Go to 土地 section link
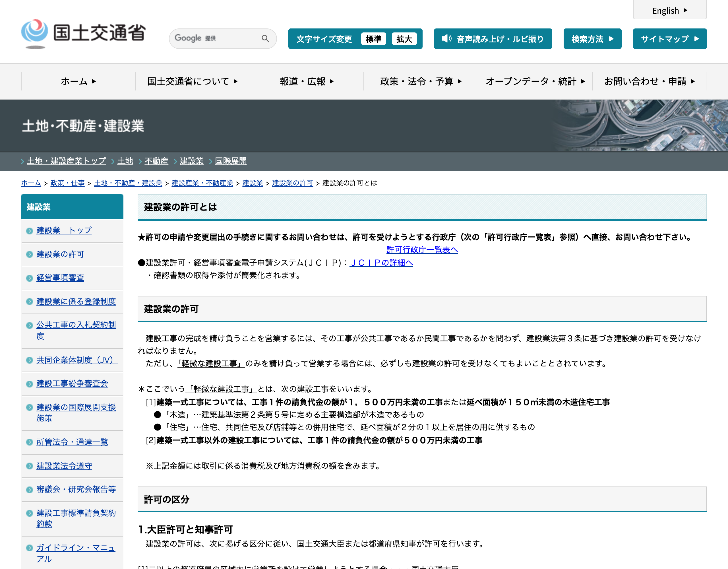Viewport: 728px width, 569px height. [125, 161]
